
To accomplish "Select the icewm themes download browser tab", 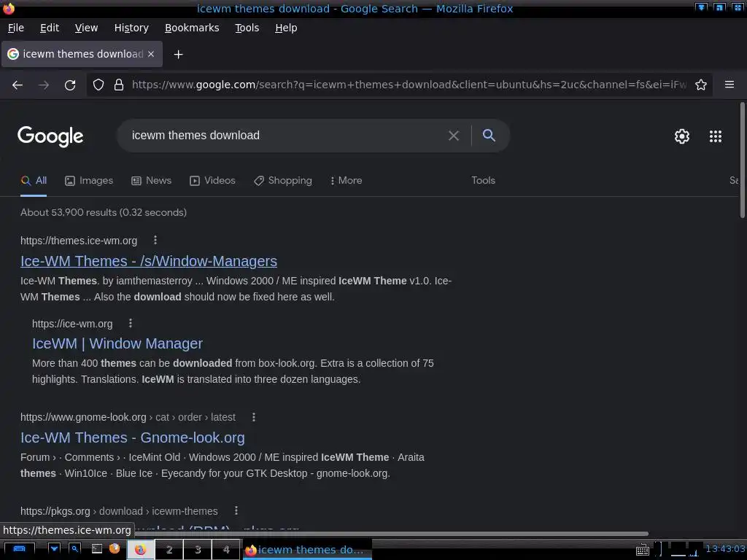I will coord(82,54).
